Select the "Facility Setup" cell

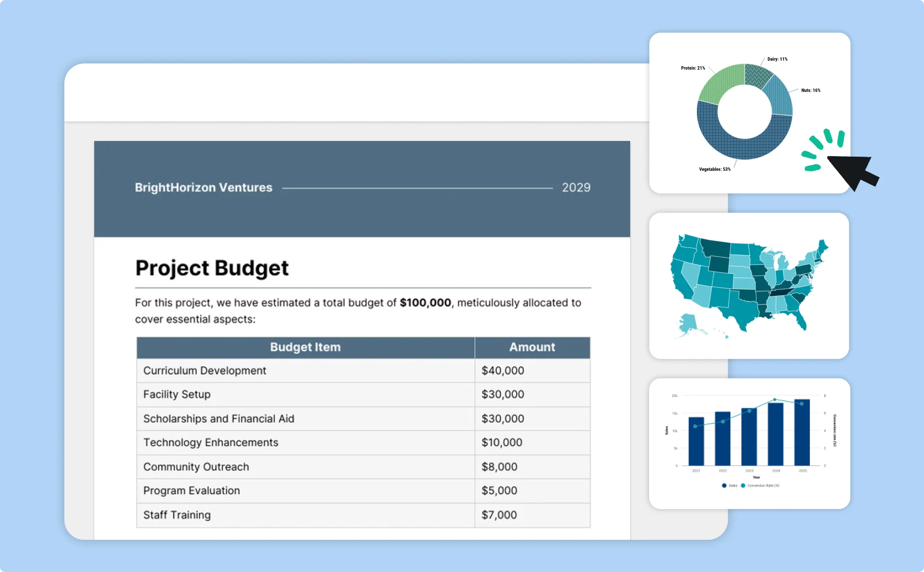pyautogui.click(x=305, y=394)
